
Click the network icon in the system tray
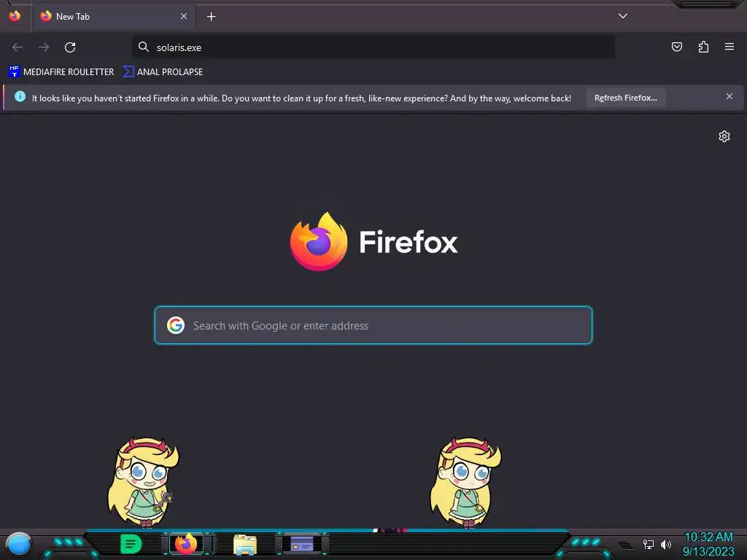pyautogui.click(x=649, y=544)
